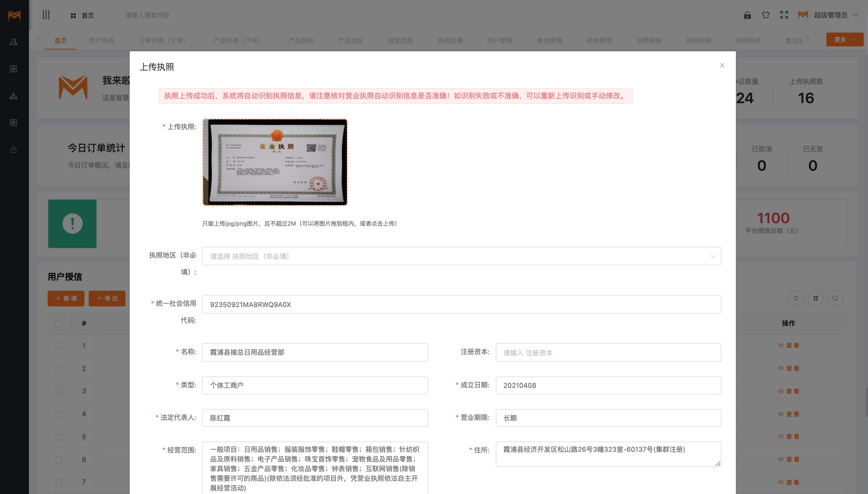Toggle the select-all header checkbox
Viewport: 868px width, 494px height.
tap(59, 323)
